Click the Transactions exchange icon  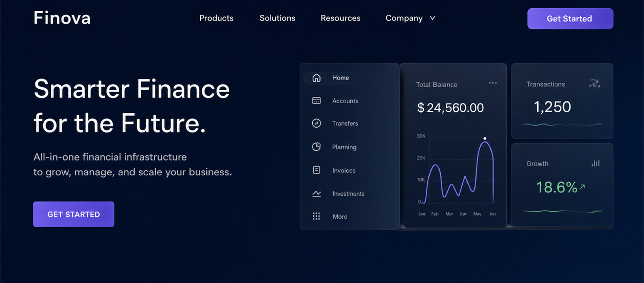click(595, 84)
